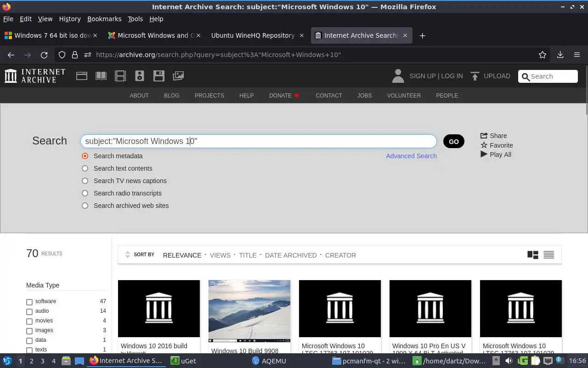588x368 pixels.
Task: Click the header Search box
Action: (x=548, y=76)
